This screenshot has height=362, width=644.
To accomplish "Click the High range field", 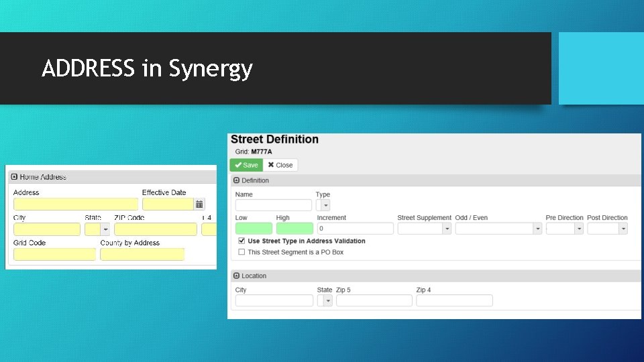I will coord(294,228).
